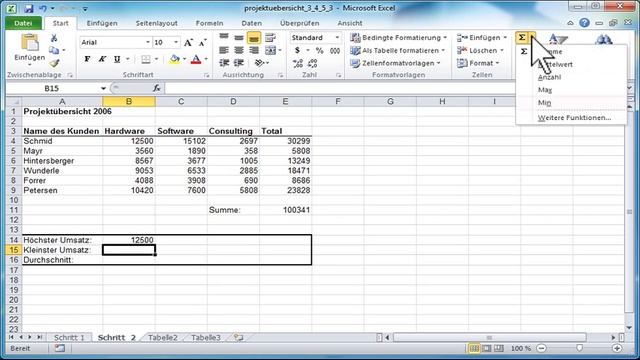Apply the red font color A

click(x=196, y=59)
